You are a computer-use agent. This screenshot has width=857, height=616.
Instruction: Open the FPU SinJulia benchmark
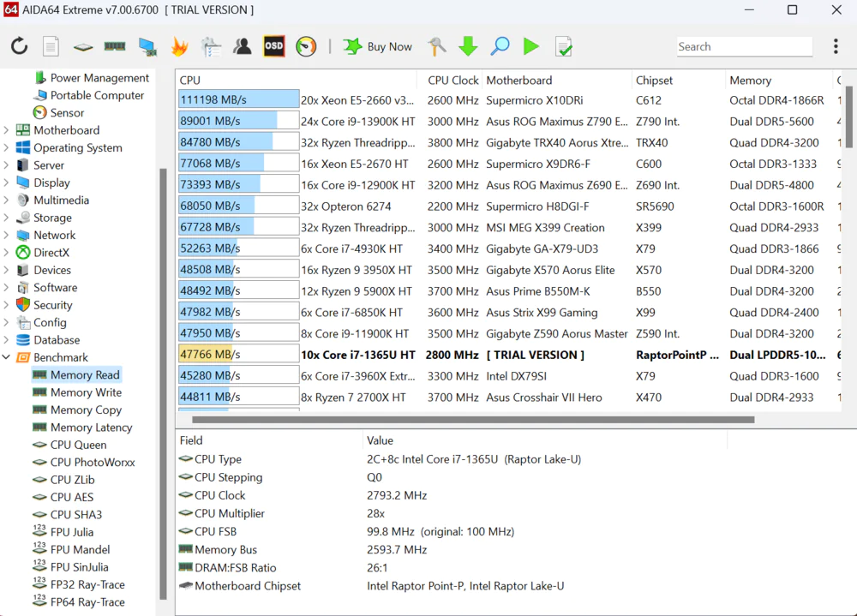70,567
